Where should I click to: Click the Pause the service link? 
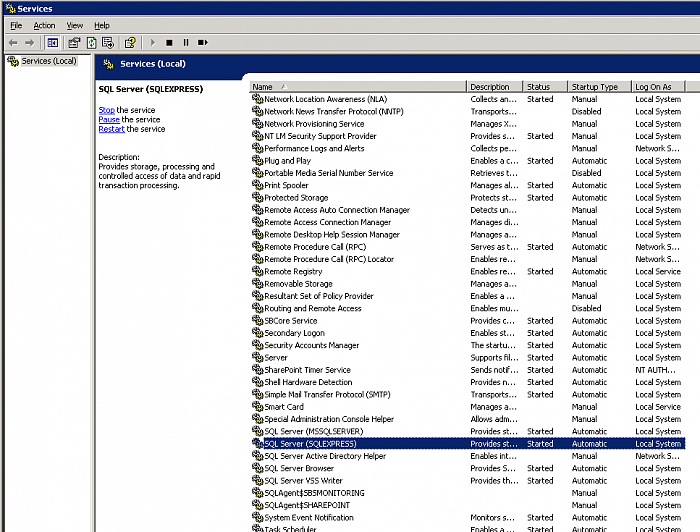click(109, 119)
